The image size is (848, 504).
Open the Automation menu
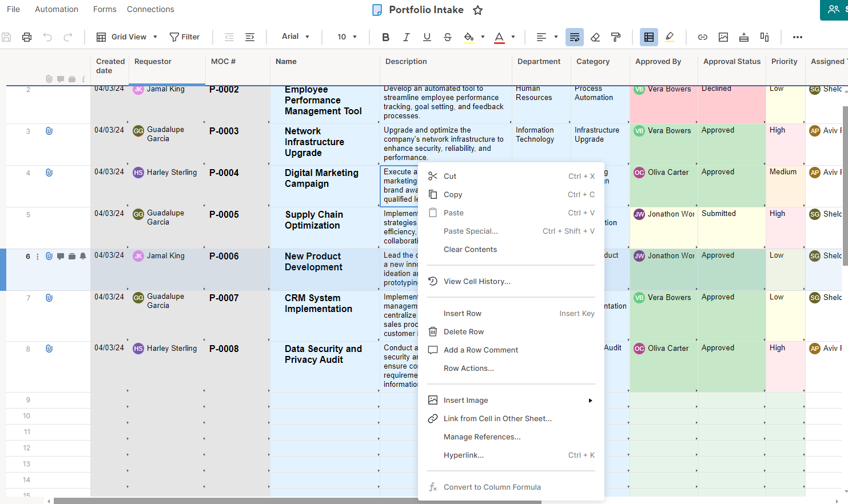[x=57, y=9]
